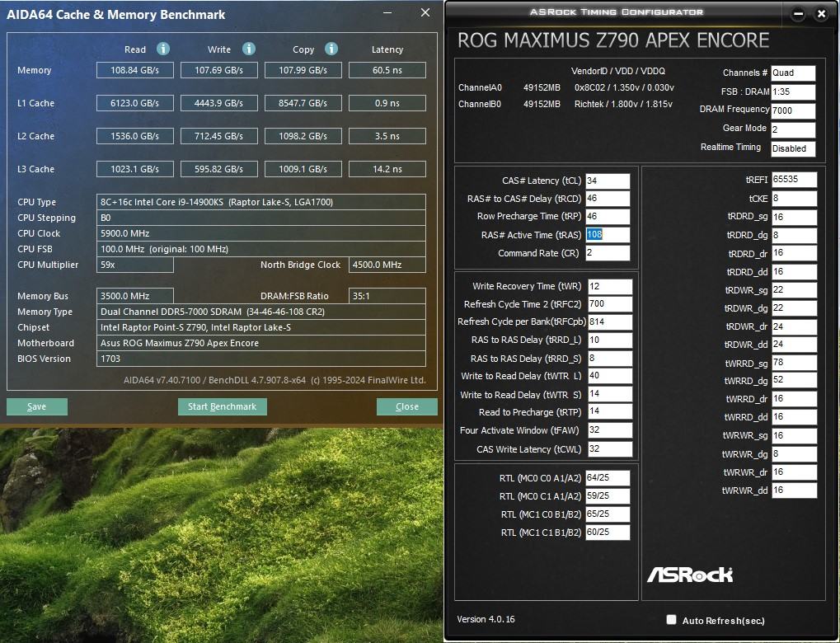Minimize the ASRock Timing Configurator window

798,15
